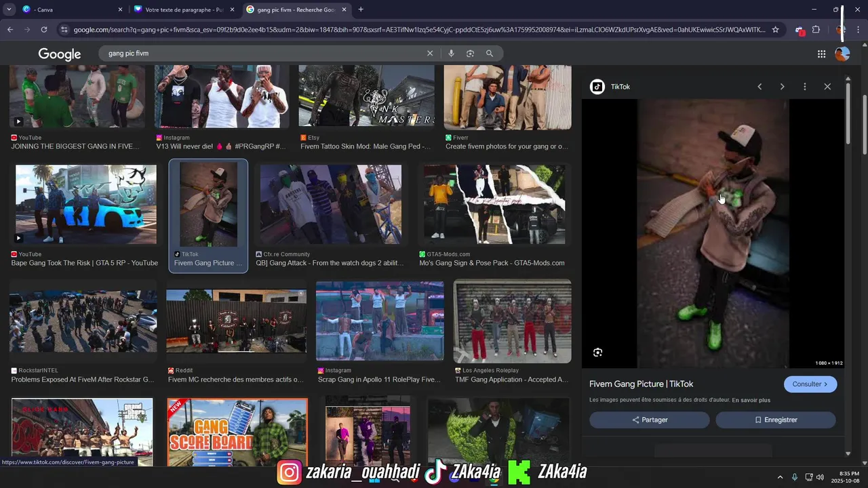This screenshot has width=868, height=488.
Task: Search inside image with lens icon
Action: pos(597,352)
